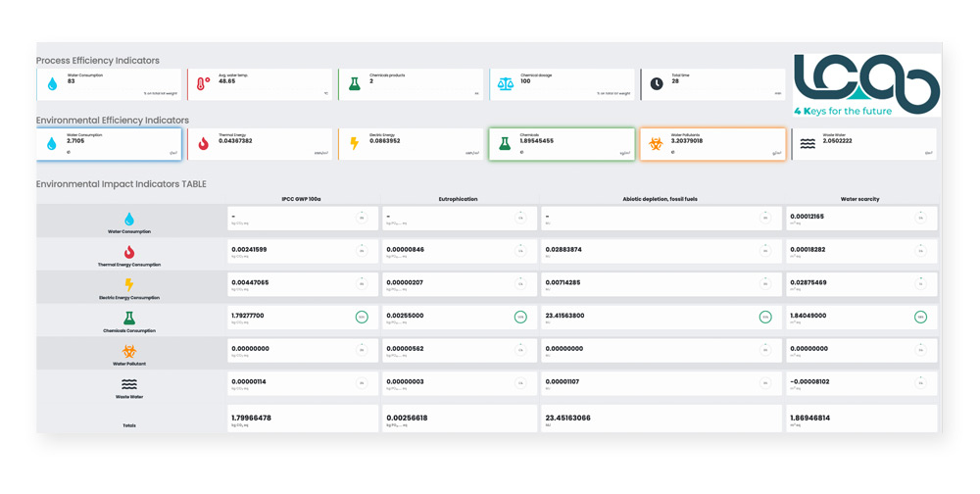This screenshot has height=494, width=980.
Task: Click the Process Efficiency Indicators heading
Action: tap(97, 61)
